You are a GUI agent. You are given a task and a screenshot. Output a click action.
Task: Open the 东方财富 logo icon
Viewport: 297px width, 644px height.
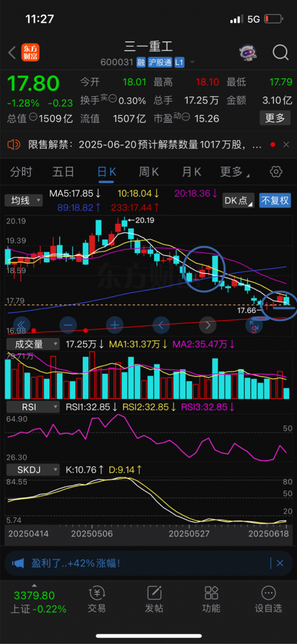tap(30, 52)
